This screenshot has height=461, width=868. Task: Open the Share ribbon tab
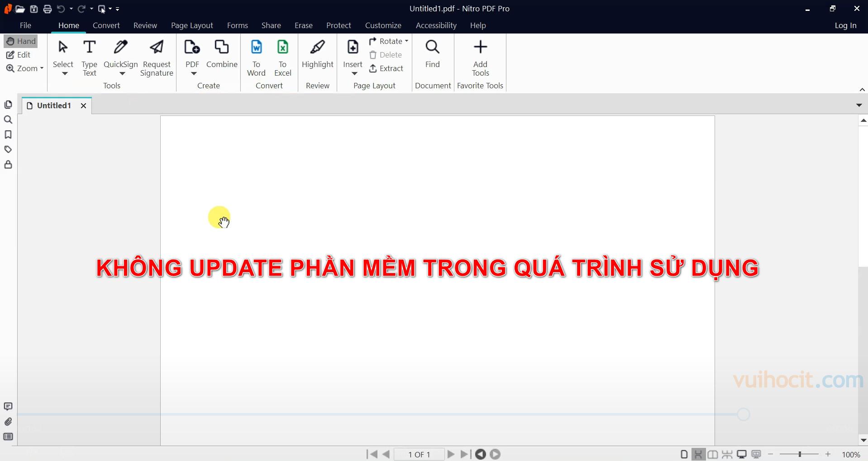[x=271, y=25]
